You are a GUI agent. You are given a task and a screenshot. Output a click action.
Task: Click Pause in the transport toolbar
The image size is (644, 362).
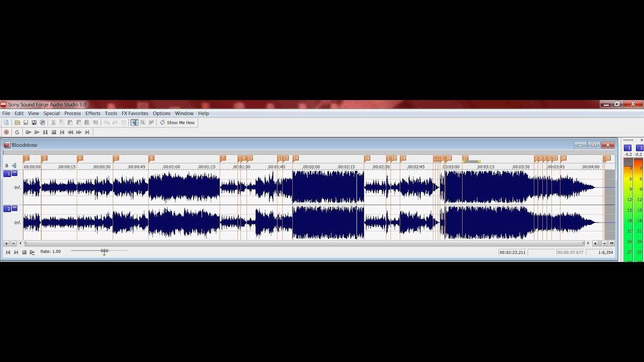point(45,132)
